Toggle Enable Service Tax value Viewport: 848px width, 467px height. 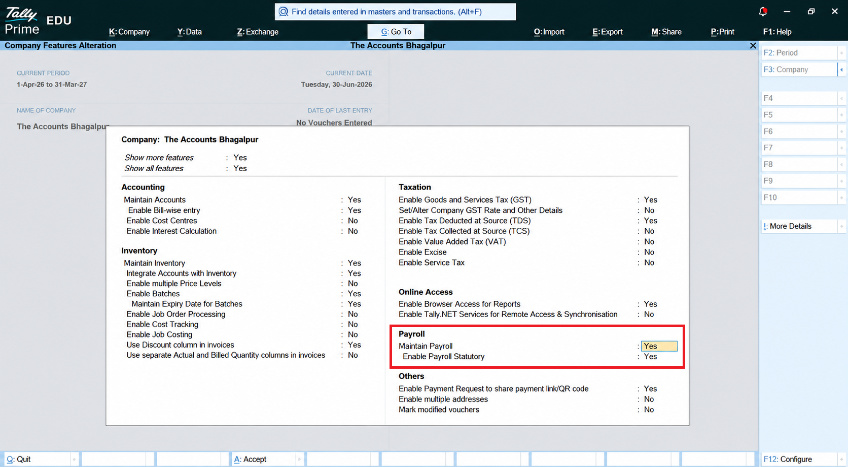click(649, 263)
